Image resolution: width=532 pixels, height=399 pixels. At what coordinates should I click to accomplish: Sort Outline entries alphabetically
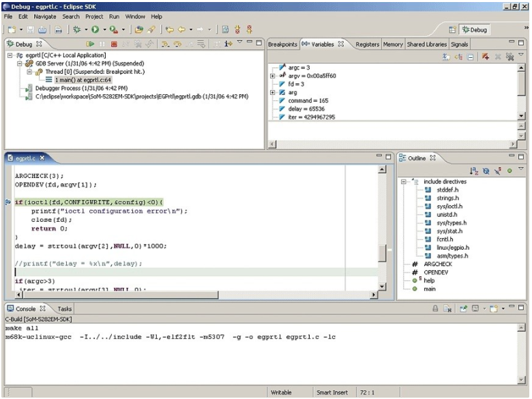coord(473,171)
